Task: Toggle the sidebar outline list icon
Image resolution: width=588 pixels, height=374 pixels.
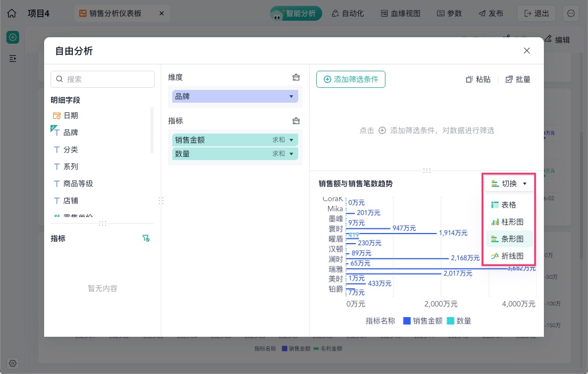Action: [x=13, y=59]
